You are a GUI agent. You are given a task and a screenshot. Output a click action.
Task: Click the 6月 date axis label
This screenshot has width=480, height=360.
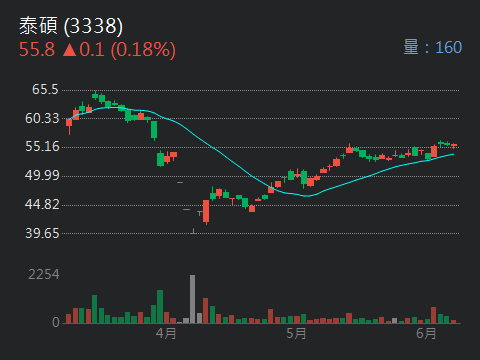[426, 333]
